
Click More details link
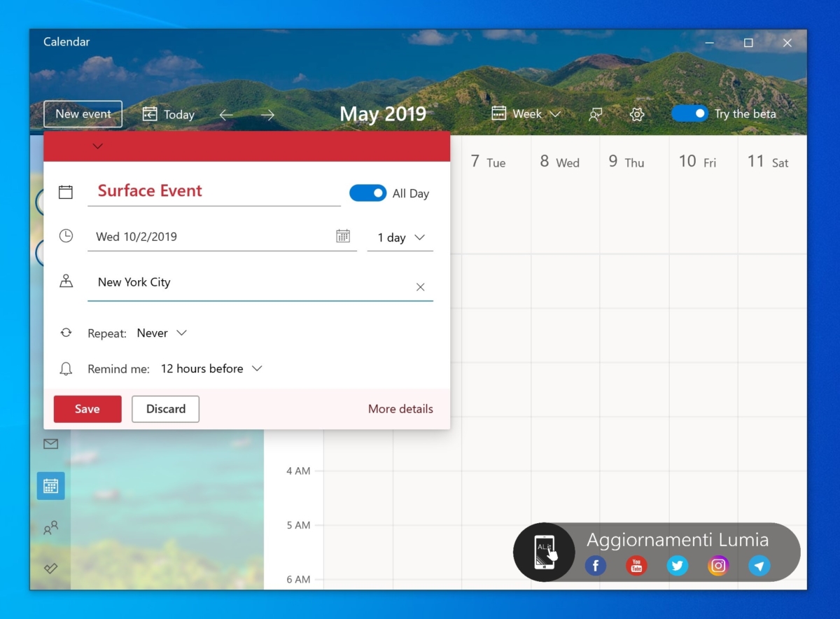pyautogui.click(x=400, y=409)
